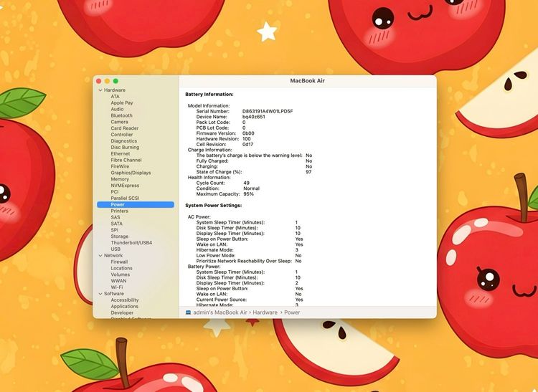
Task: Open Storage in the sidebar
Action: [x=119, y=236]
